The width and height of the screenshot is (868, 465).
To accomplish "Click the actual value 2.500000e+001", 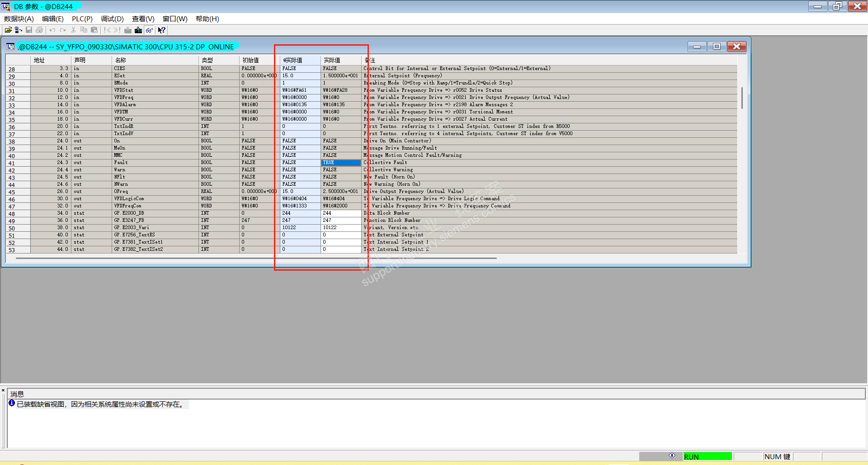I will (340, 192).
